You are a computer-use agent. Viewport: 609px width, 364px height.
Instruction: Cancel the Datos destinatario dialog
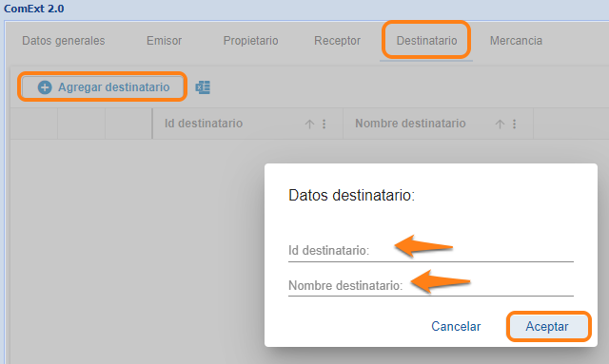[456, 326]
